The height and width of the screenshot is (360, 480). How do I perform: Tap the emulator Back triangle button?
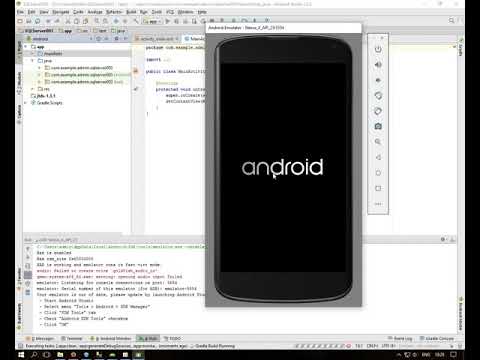(x=378, y=157)
